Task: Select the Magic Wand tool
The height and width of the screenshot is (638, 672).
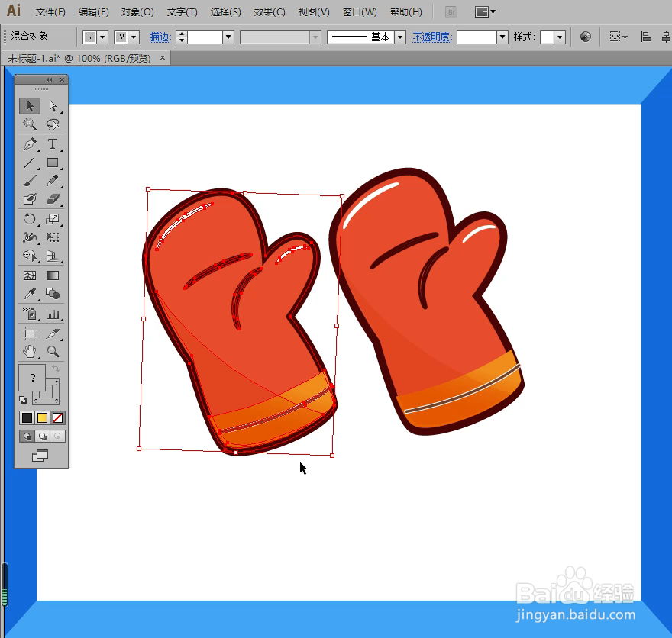Action: [30, 124]
